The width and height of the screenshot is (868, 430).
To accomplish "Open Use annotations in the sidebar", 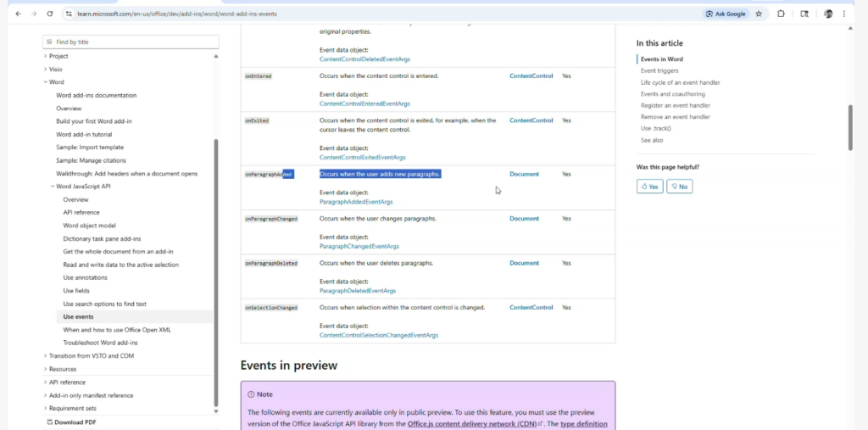I will [x=85, y=277].
